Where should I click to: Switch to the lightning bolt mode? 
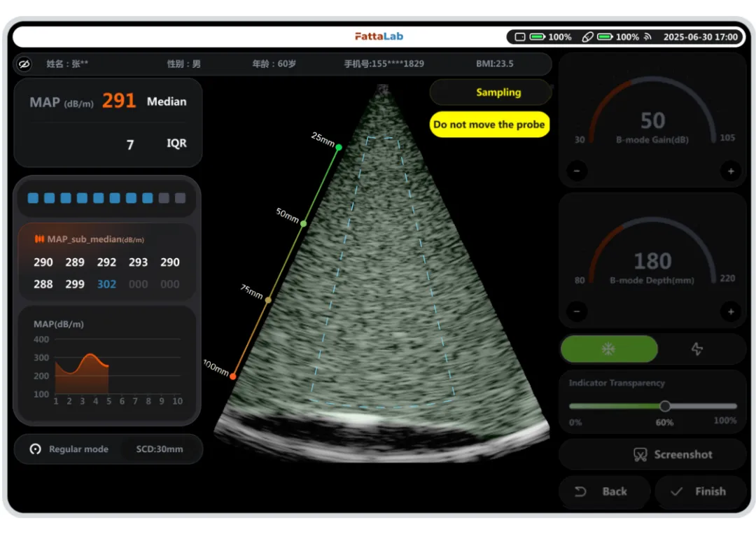click(696, 349)
